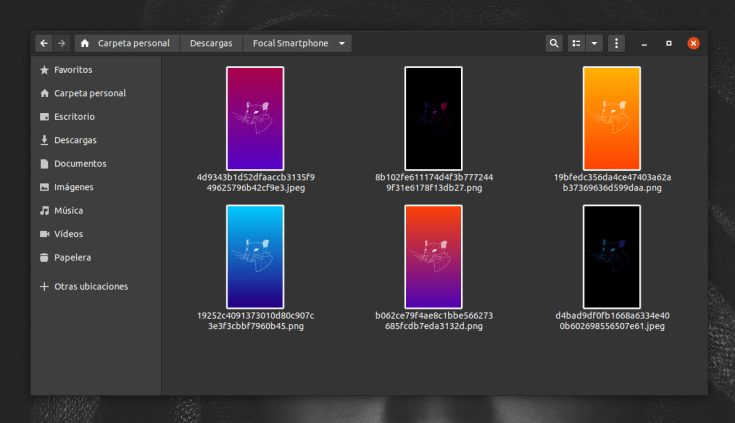Open Documentos in the sidebar
The height and width of the screenshot is (423, 735).
tap(80, 163)
